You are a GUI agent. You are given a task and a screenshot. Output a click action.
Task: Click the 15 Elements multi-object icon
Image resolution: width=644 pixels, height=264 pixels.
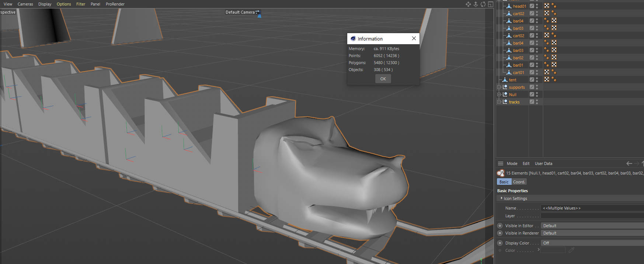tap(501, 173)
